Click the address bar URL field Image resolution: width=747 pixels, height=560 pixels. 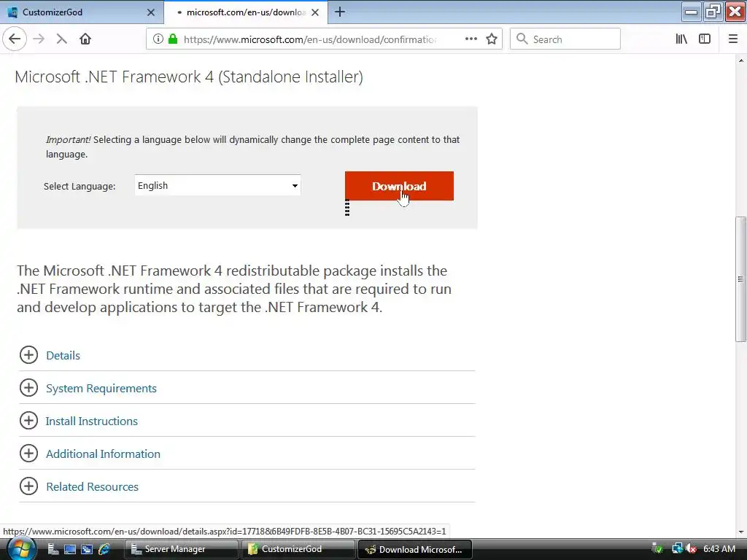[309, 39]
